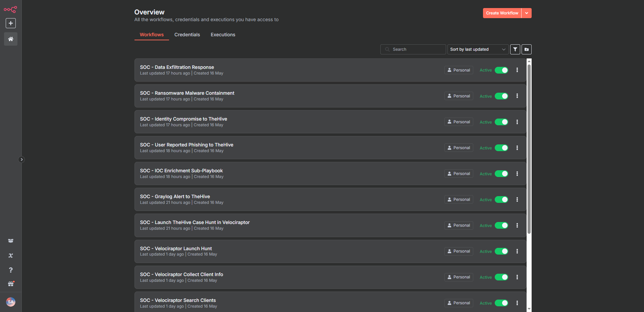
Task: Switch to the Workflows tab
Action: pyautogui.click(x=152, y=35)
